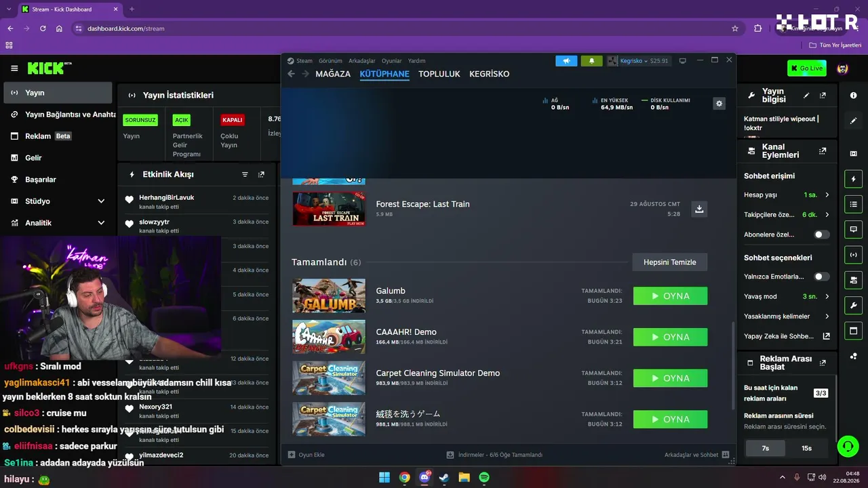This screenshot has width=868, height=488.
Task: Switch to the MAĞAZA tab in Steam
Action: pos(333,74)
